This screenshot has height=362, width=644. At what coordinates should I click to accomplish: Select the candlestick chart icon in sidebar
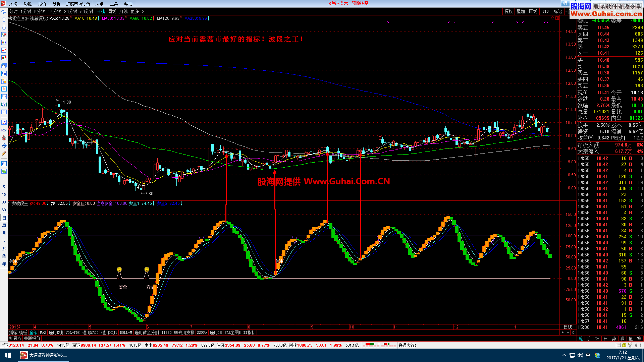coord(4,58)
